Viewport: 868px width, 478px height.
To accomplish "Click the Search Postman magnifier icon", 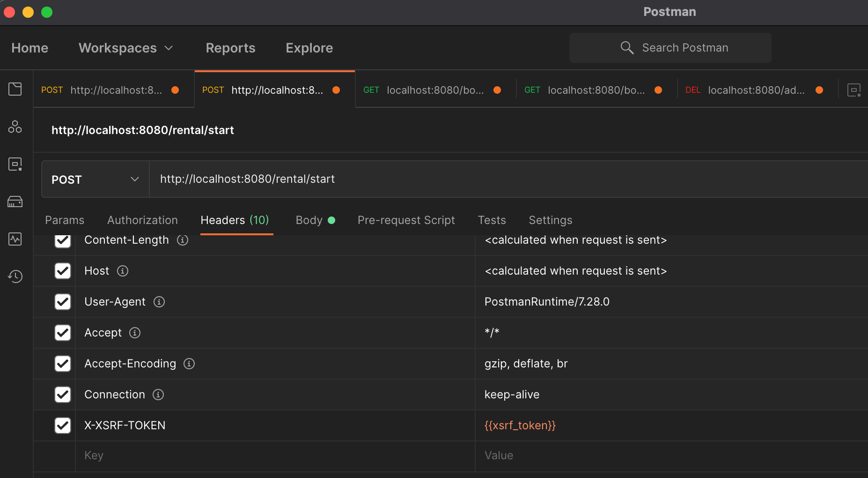I will [x=627, y=47].
